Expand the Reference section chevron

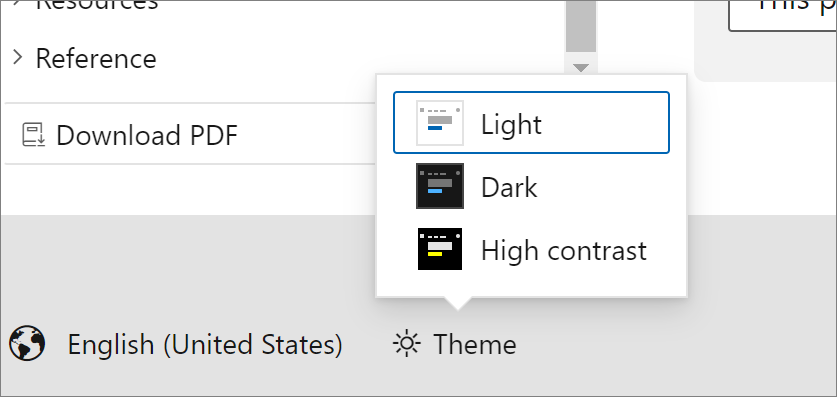point(18,57)
